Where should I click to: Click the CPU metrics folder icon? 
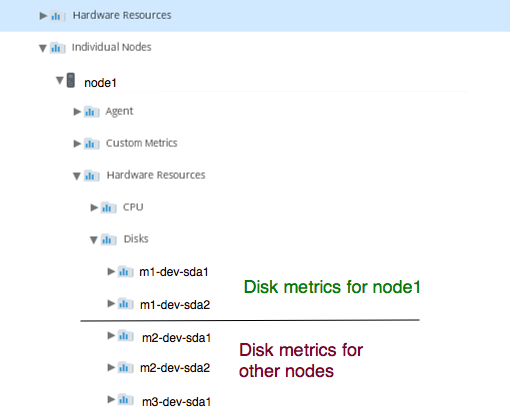click(x=109, y=208)
